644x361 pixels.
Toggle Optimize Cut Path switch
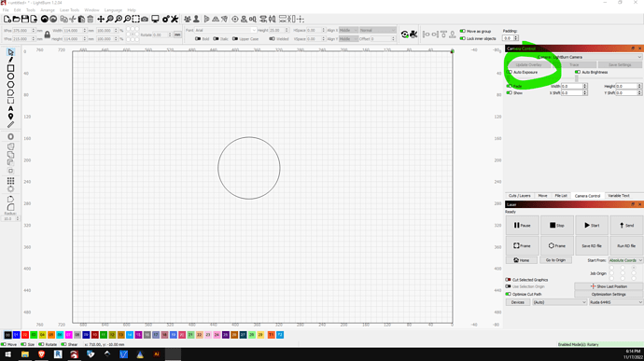coord(508,294)
